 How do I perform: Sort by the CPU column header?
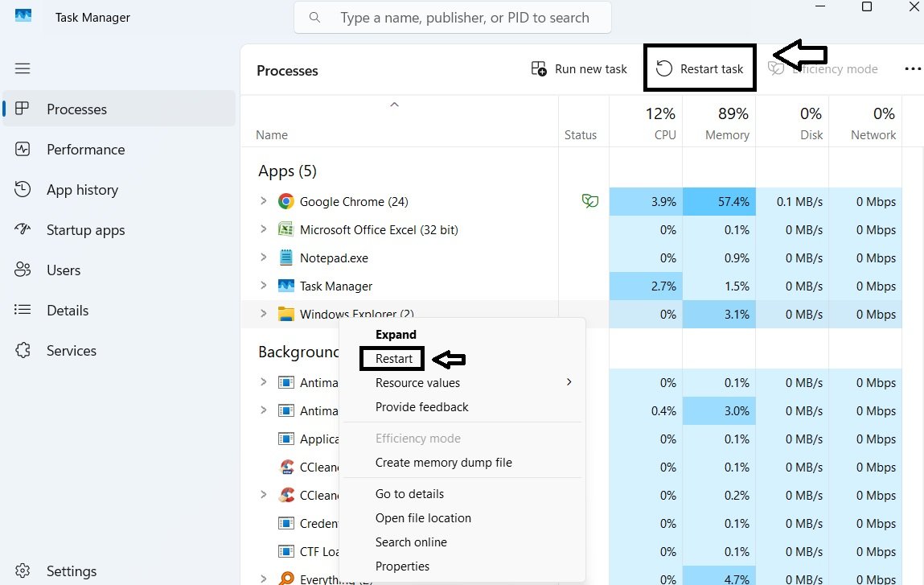tap(665, 135)
